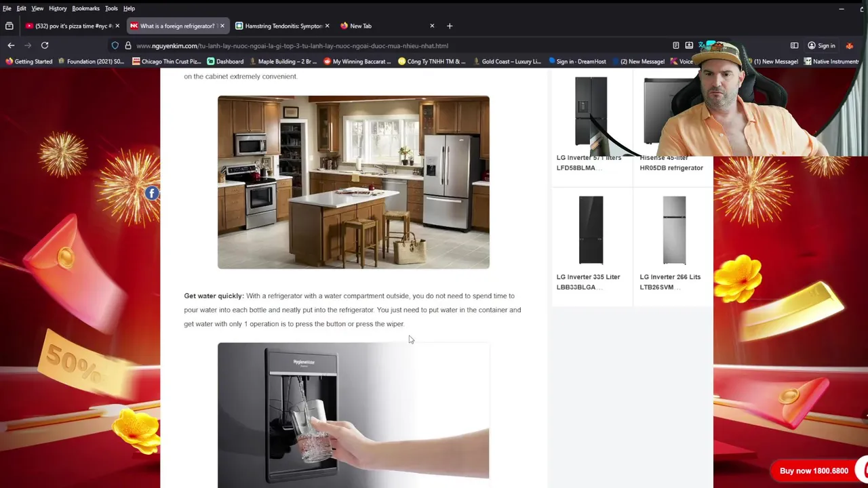Open the Công Ty TNHH TM bookmark
Viewport: 868px width, 488px height.
pos(432,61)
